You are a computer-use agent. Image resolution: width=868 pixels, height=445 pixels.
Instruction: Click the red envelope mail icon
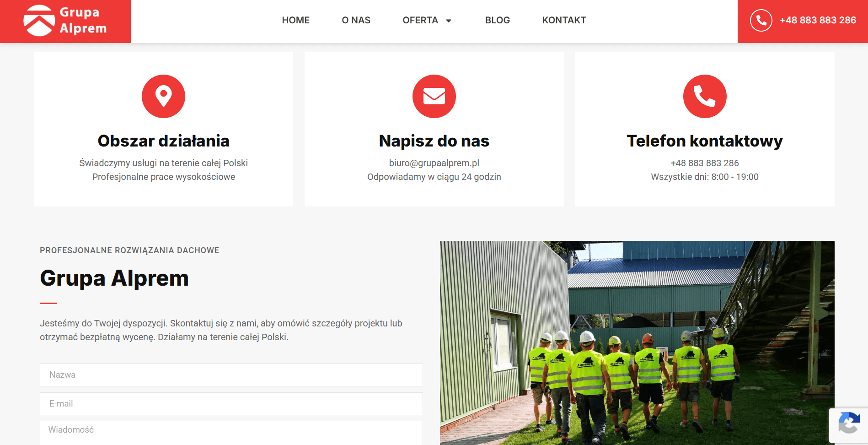pos(434,96)
